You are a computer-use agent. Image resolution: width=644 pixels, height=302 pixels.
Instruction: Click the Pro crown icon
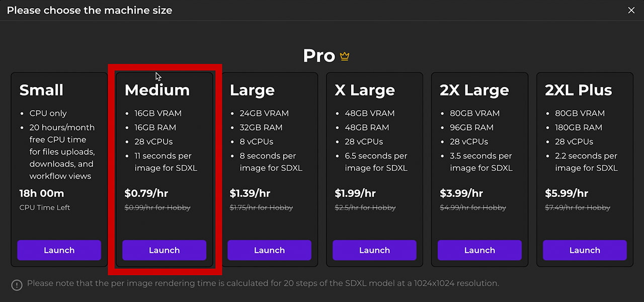tap(345, 56)
